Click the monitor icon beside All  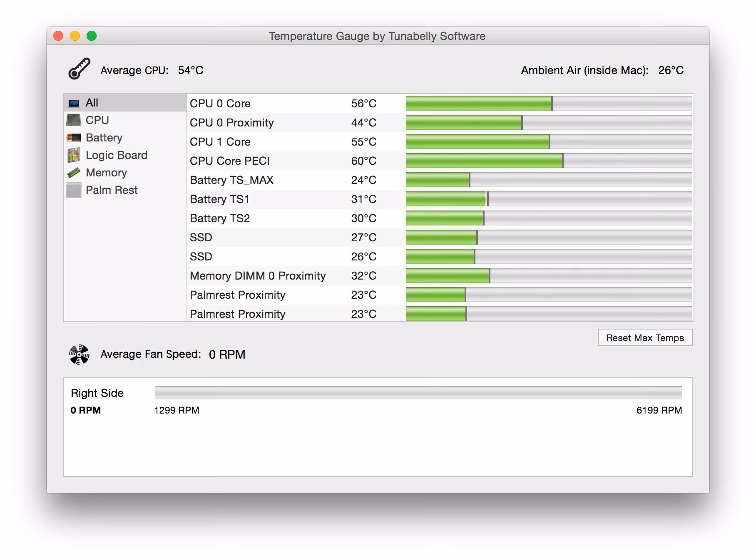pyautogui.click(x=74, y=102)
